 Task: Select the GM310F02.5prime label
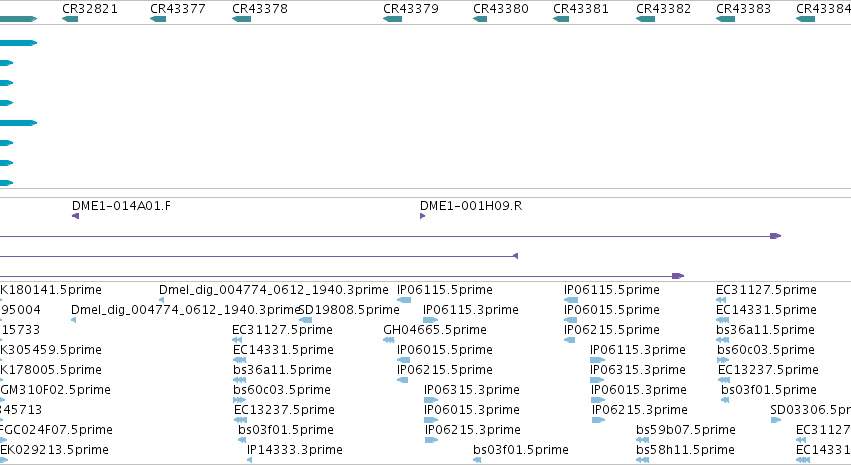(x=55, y=390)
